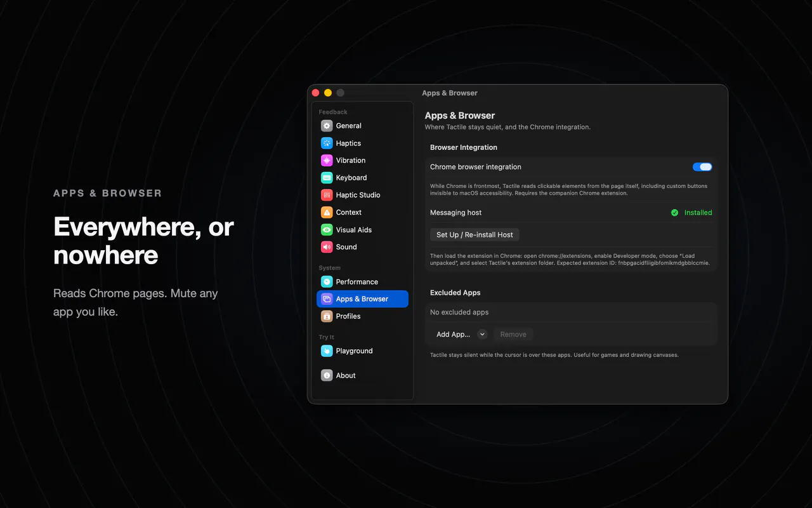Disable Chrome browser integration switch
The image size is (812, 508).
(x=702, y=167)
